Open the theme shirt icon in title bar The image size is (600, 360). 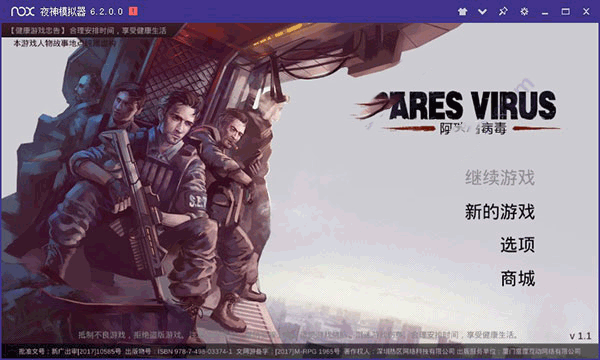tap(462, 11)
